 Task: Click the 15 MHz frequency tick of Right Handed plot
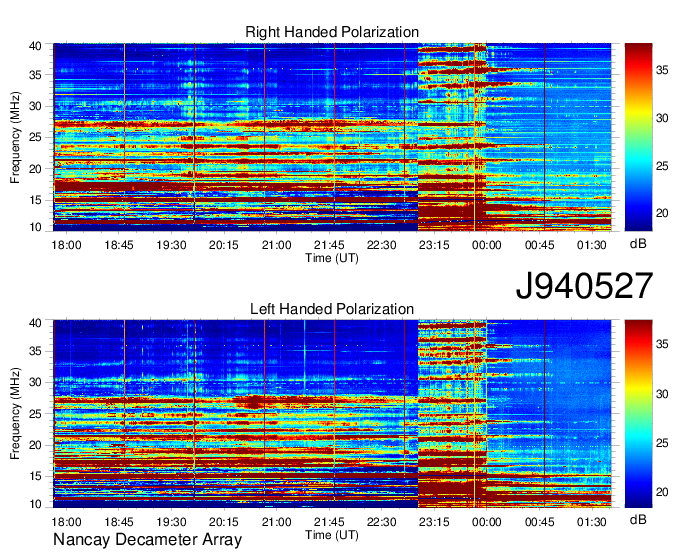(35, 200)
